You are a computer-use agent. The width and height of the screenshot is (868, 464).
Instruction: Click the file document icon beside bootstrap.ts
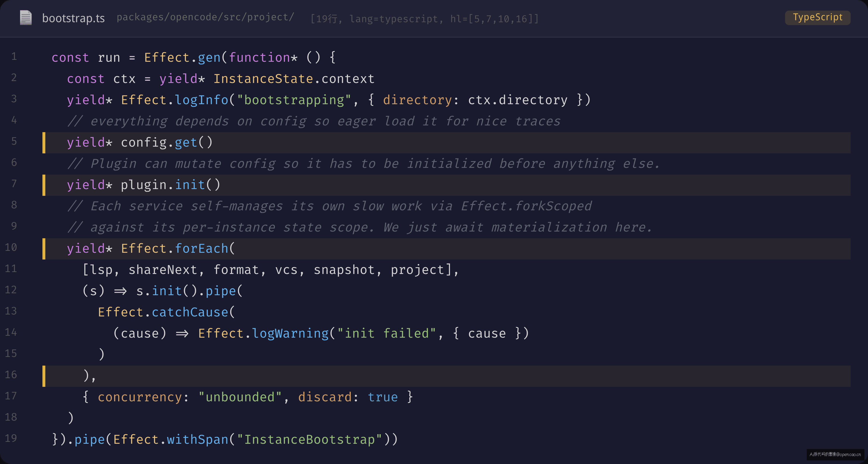point(26,18)
